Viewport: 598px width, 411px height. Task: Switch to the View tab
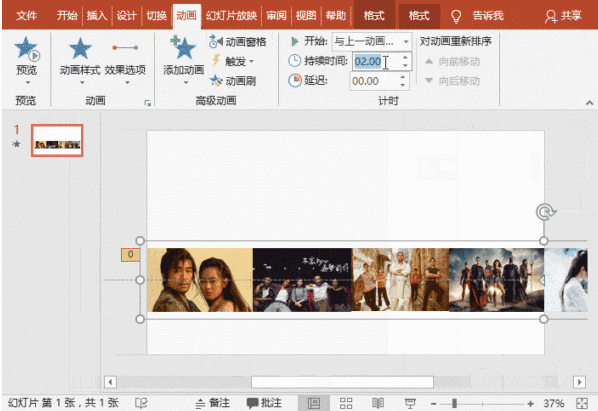tap(306, 16)
